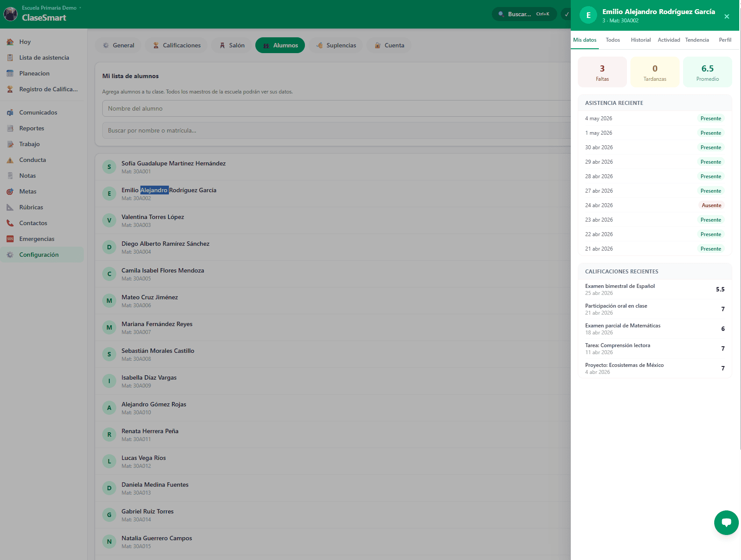
Task: Click the Ausente badge for 24 abr 2026
Action: pyautogui.click(x=711, y=205)
